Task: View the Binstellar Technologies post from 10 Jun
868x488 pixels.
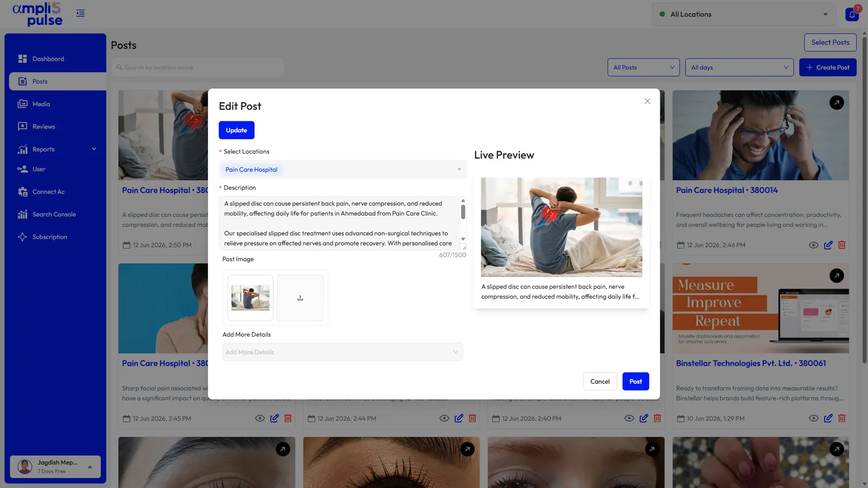Action: tap(813, 419)
